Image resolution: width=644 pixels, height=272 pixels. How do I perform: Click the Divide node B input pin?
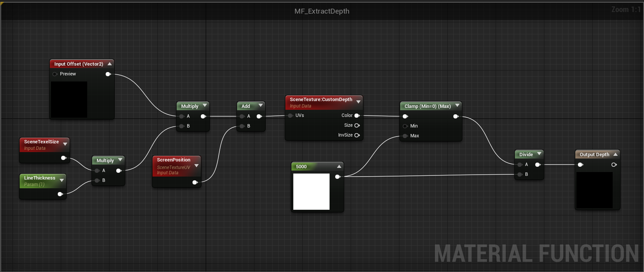click(x=520, y=174)
